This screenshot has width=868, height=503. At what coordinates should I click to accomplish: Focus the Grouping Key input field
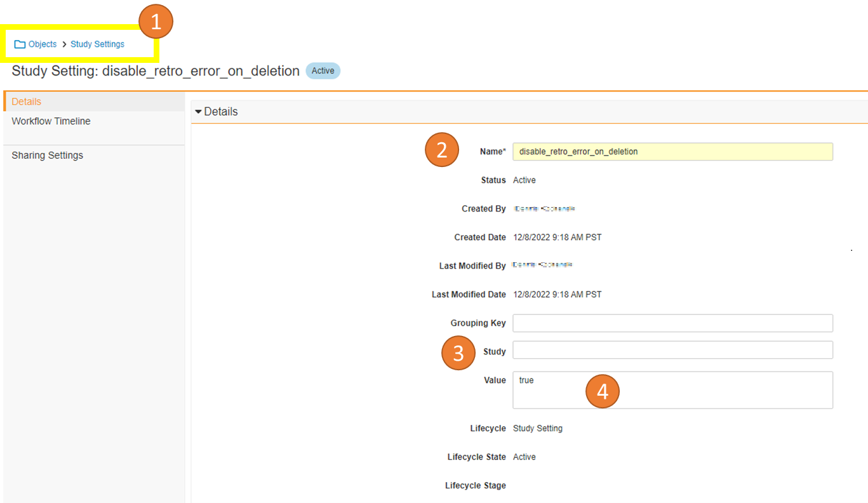coord(672,323)
